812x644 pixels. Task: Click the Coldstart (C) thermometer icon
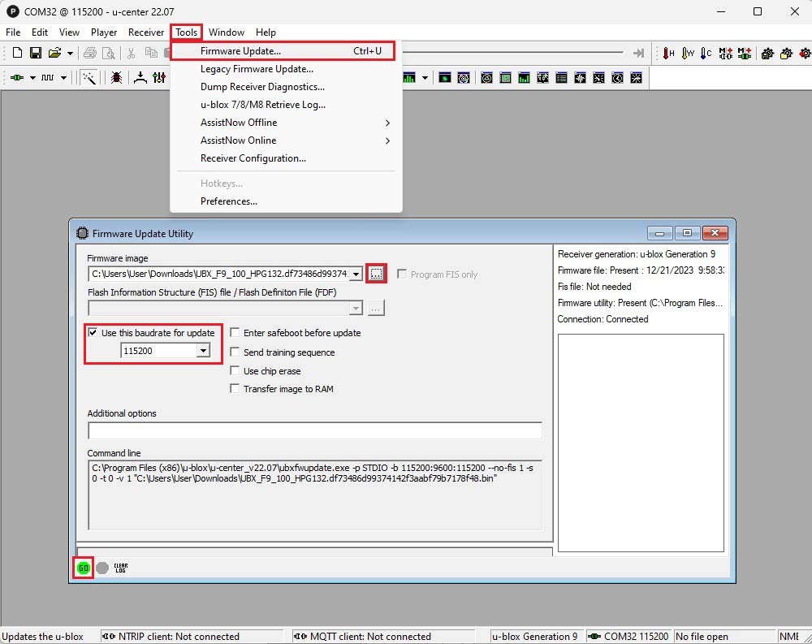[x=706, y=54]
